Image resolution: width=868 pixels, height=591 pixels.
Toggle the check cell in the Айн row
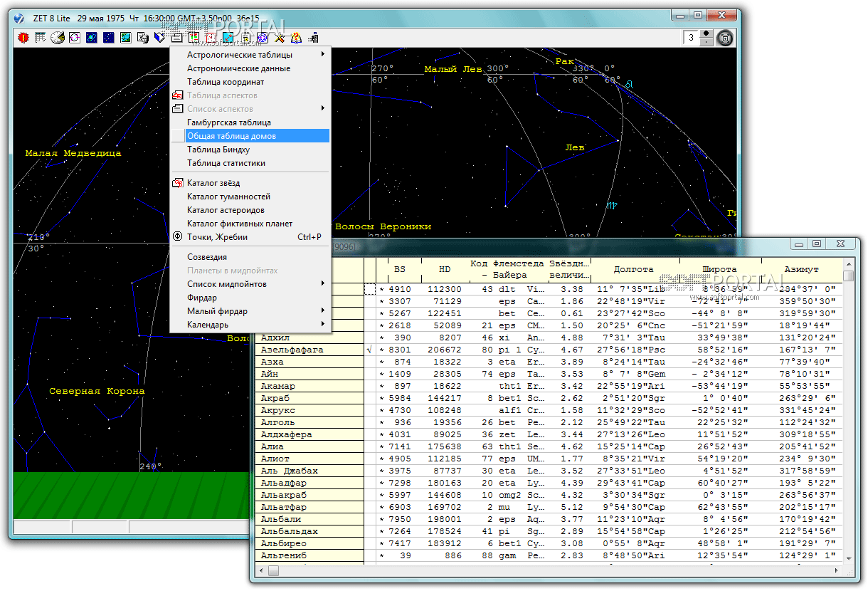[x=369, y=374]
